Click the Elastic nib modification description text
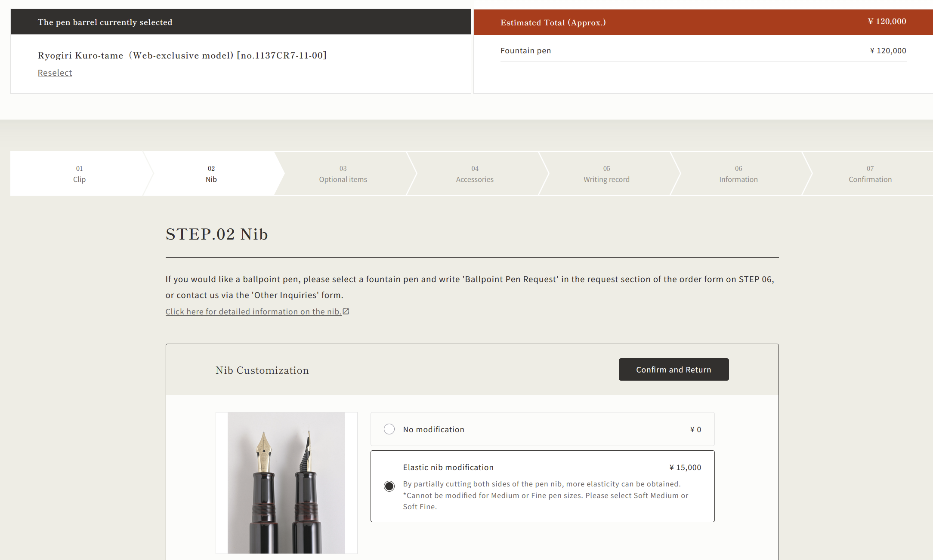Image resolution: width=933 pixels, height=560 pixels. [545, 495]
